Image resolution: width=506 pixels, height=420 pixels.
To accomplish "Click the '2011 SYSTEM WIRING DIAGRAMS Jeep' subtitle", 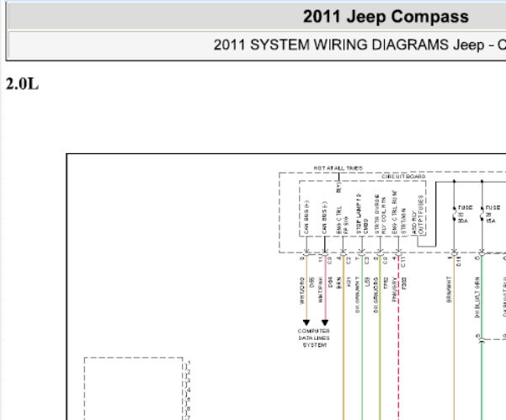I will point(349,45).
